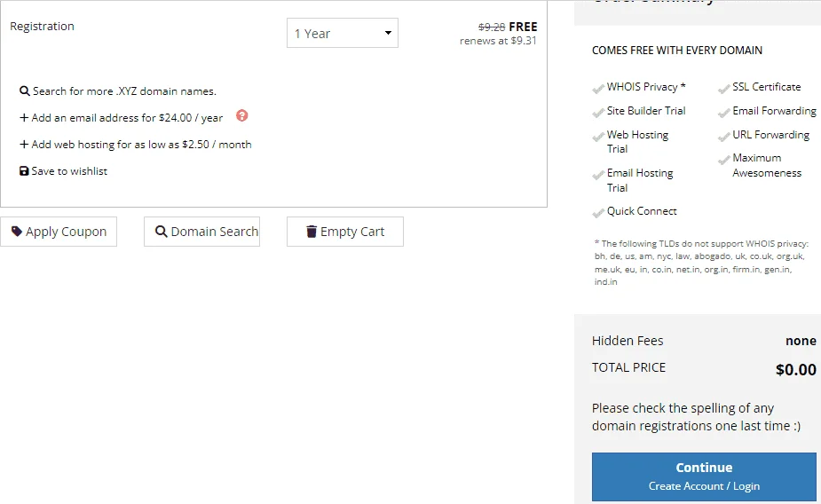Image resolution: width=821 pixels, height=504 pixels.
Task: Click the plus icon for Add web hosting
Action: point(24,145)
